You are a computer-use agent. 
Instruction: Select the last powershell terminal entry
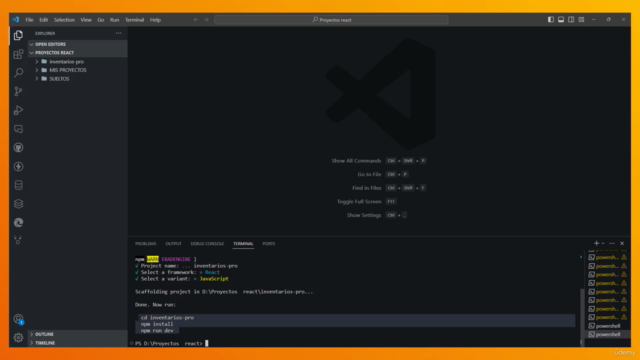608,334
